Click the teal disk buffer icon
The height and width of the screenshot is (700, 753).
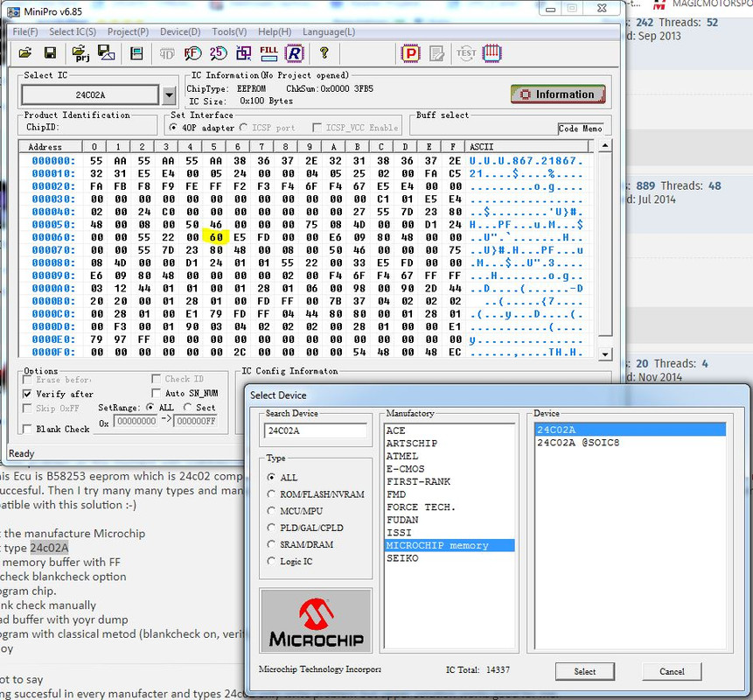coord(136,53)
